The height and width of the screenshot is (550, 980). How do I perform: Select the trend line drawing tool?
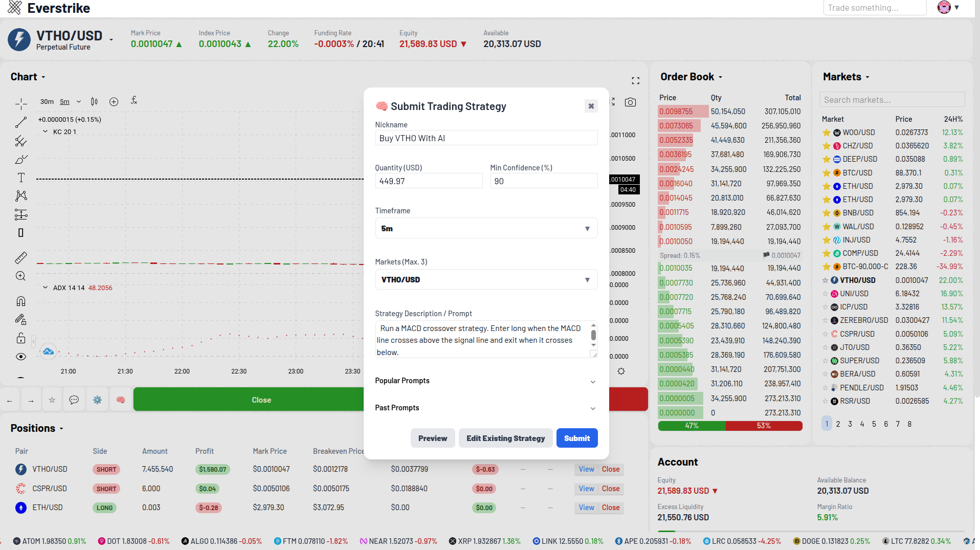click(21, 122)
